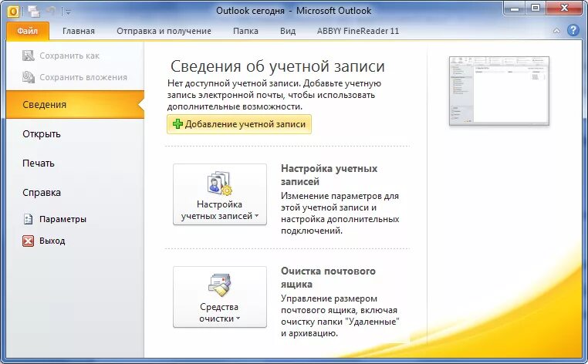
Task: Click the Сохранить вложения icon
Action: (x=28, y=77)
